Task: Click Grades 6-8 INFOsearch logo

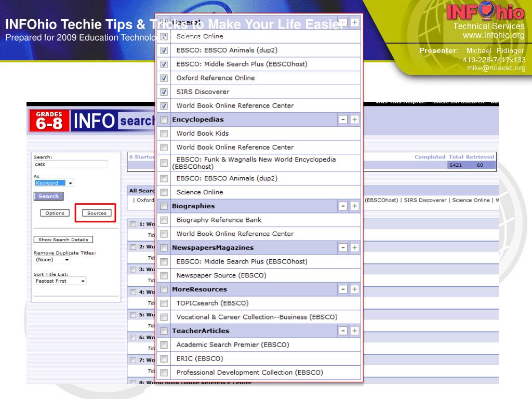Action: 91,121
